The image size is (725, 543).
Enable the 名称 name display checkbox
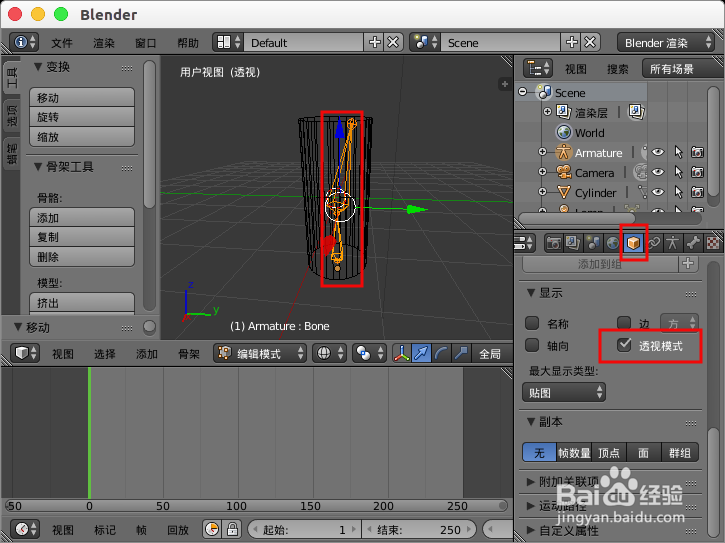click(x=532, y=323)
